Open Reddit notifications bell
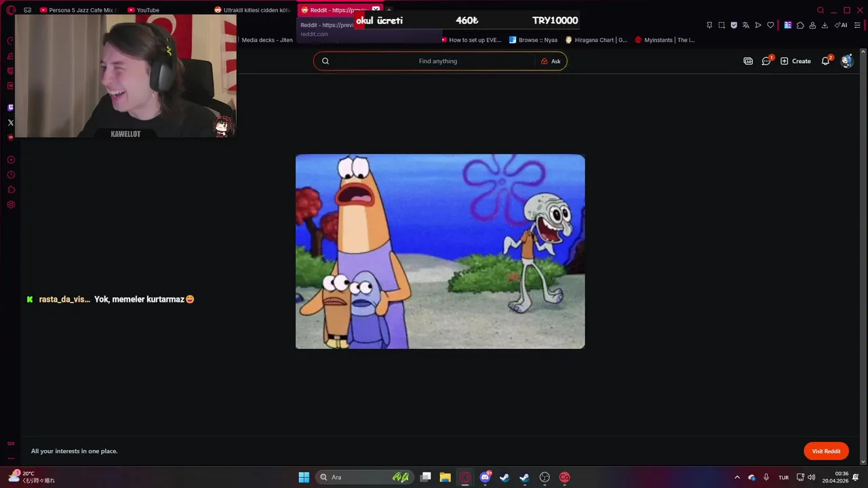Image resolution: width=868 pixels, height=488 pixels. tap(825, 61)
